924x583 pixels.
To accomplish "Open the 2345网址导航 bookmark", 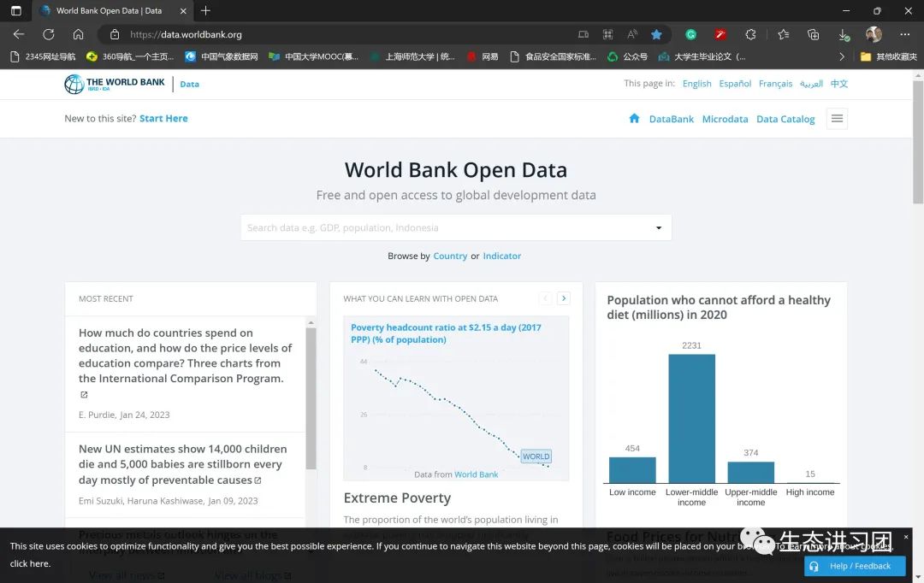I will pyautogui.click(x=43, y=56).
